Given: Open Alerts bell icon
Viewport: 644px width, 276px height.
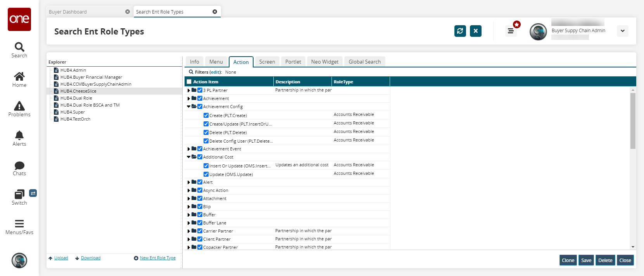Looking at the screenshot, I should tap(19, 135).
